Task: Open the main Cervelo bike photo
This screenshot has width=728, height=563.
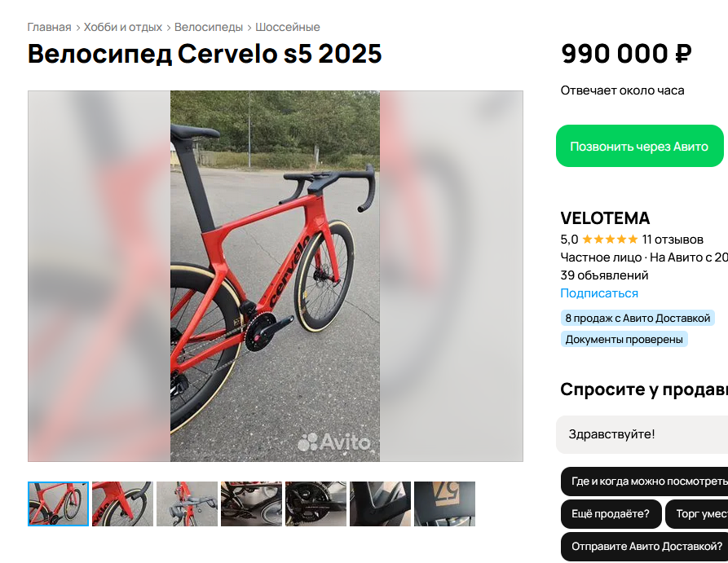Action: pyautogui.click(x=276, y=276)
